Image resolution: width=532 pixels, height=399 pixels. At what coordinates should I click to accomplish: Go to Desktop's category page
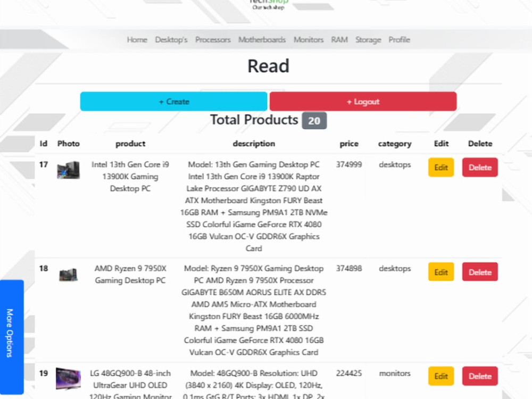click(x=171, y=40)
